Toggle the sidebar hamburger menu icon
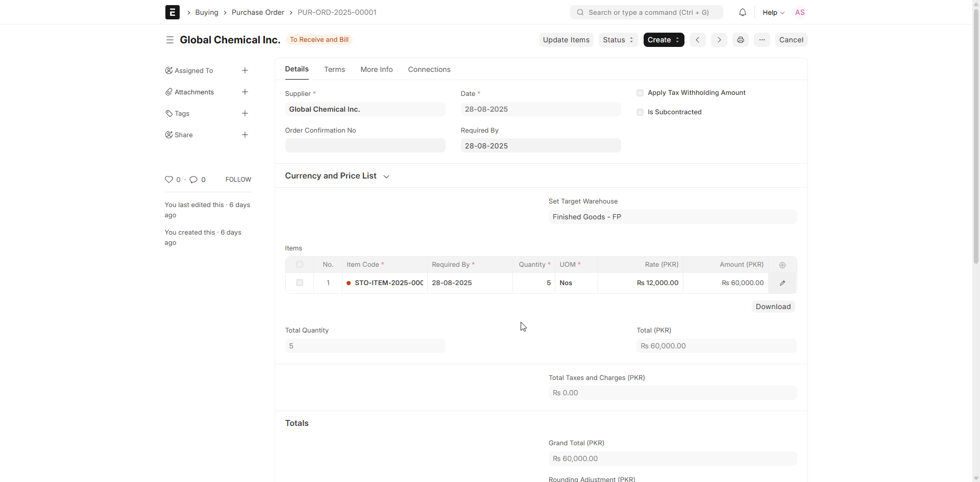Image resolution: width=980 pixels, height=482 pixels. coord(169,40)
